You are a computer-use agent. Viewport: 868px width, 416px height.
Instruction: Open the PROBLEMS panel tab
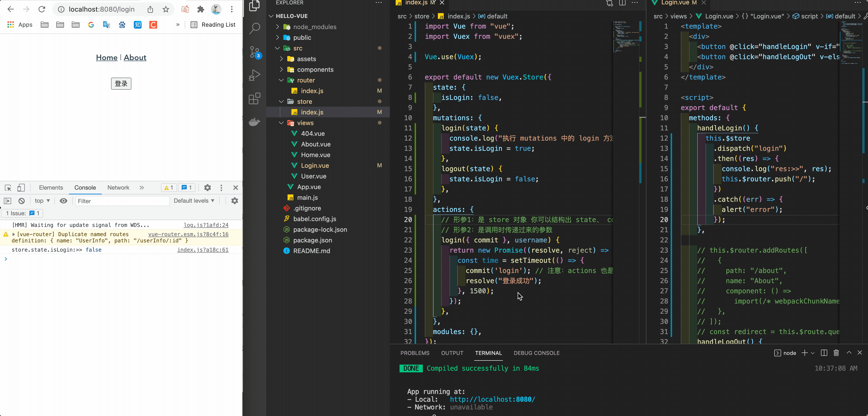coord(415,353)
